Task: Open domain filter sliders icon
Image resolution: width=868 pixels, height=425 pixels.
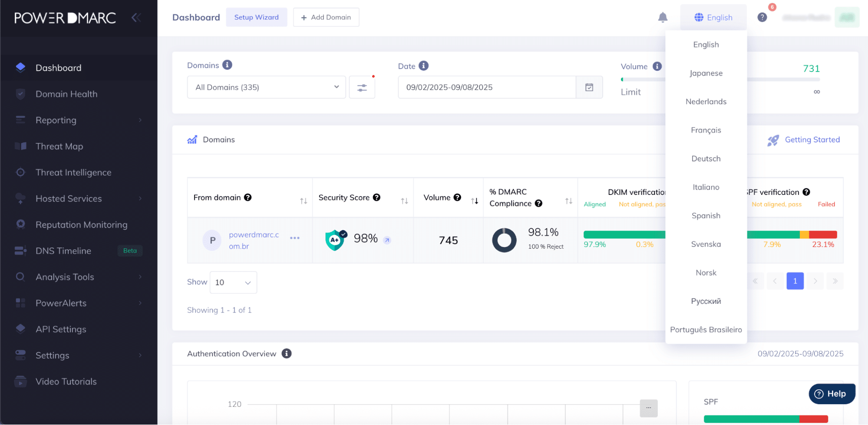Action: [x=362, y=88]
